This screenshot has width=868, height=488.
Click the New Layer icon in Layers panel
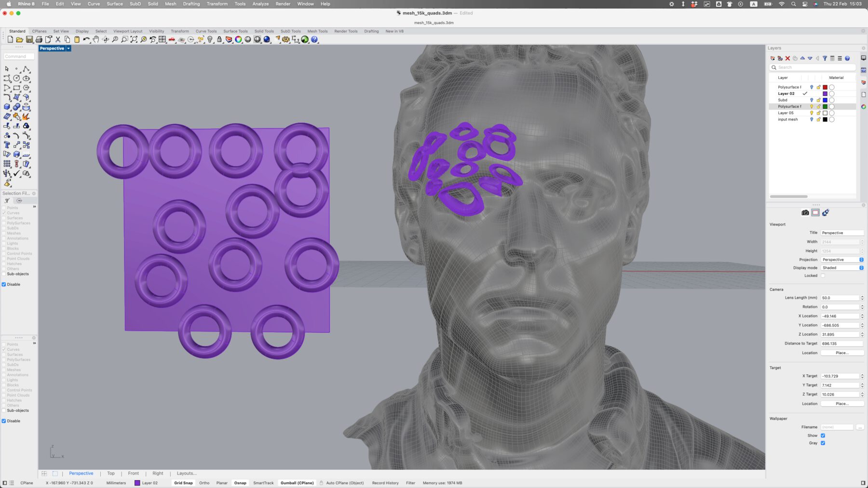(x=773, y=58)
